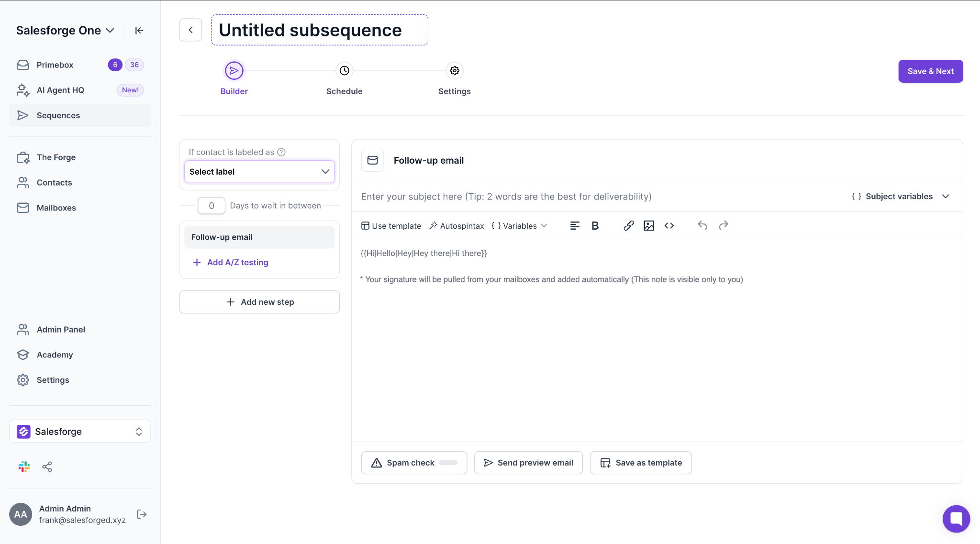Insert an image with the picture icon
This screenshot has height=544, width=980.
point(649,226)
